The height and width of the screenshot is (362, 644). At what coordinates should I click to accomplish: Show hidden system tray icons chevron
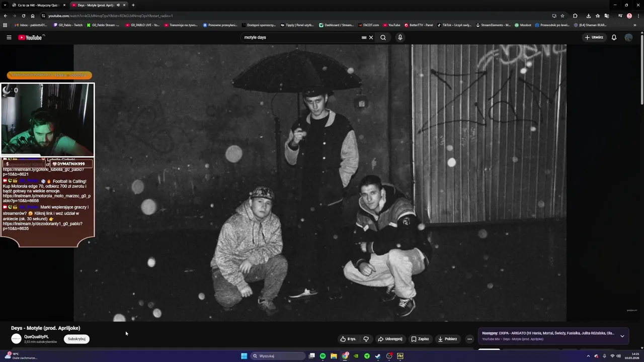point(588,356)
